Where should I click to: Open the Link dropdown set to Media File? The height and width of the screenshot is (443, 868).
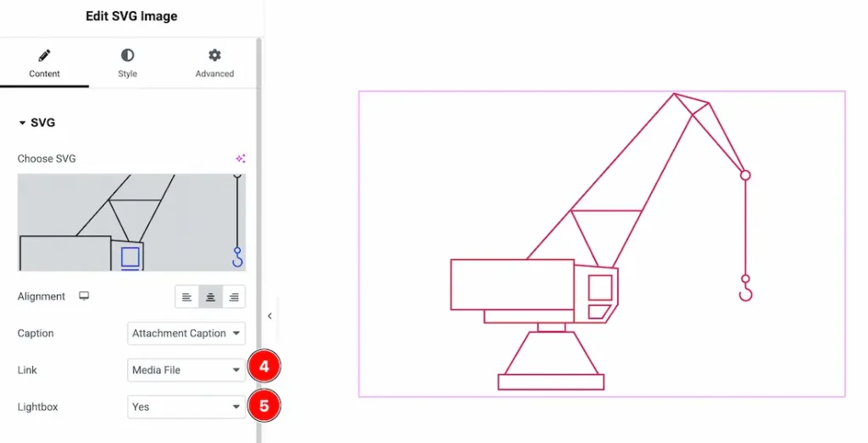[186, 370]
